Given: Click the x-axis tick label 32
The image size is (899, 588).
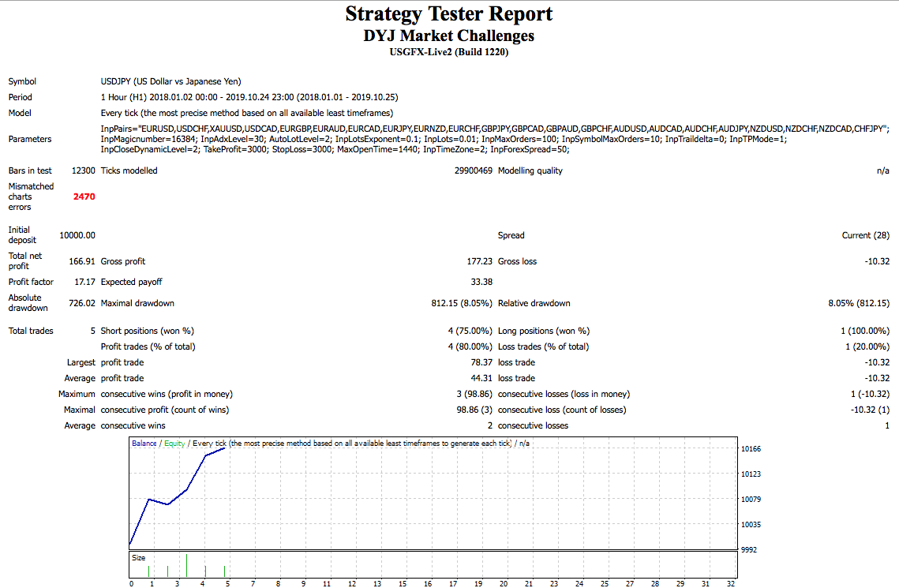Looking at the screenshot, I should click(730, 583).
